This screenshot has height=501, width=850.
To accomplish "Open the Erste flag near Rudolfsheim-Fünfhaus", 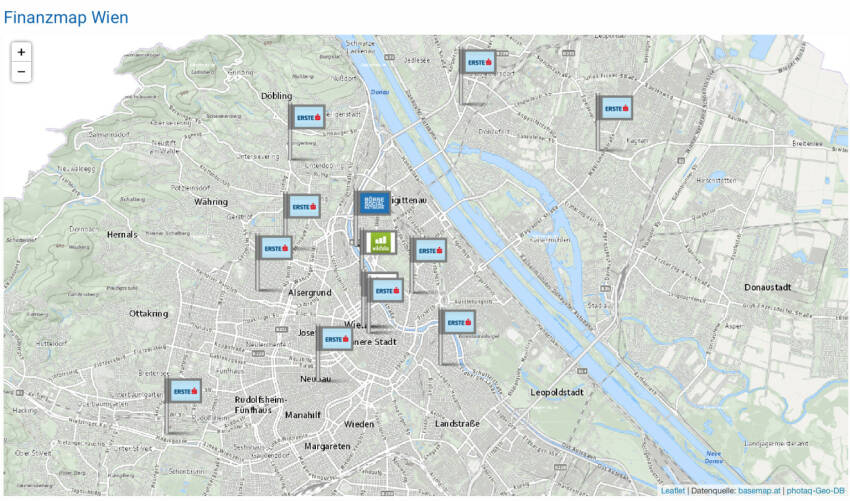I will tap(185, 390).
